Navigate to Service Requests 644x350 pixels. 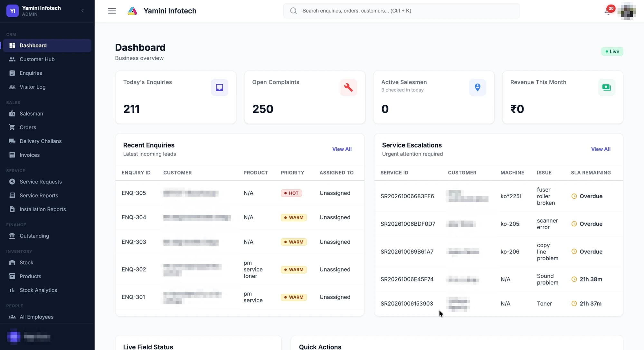click(47, 182)
